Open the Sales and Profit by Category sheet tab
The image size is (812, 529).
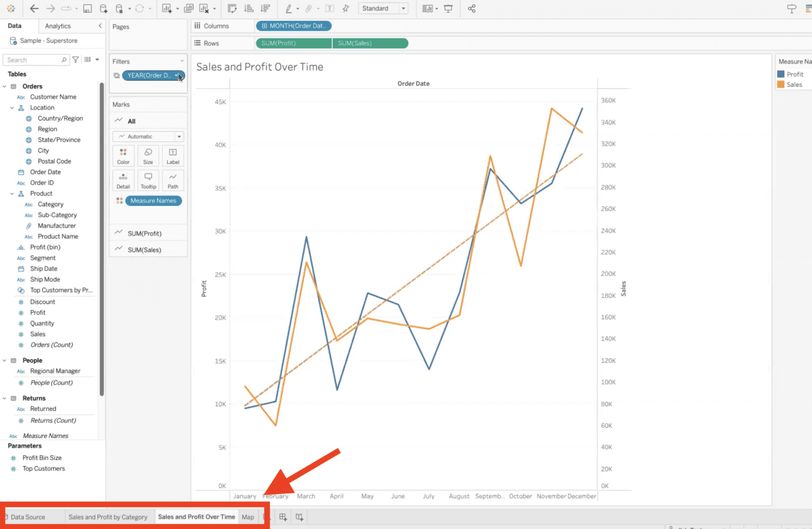click(x=108, y=517)
